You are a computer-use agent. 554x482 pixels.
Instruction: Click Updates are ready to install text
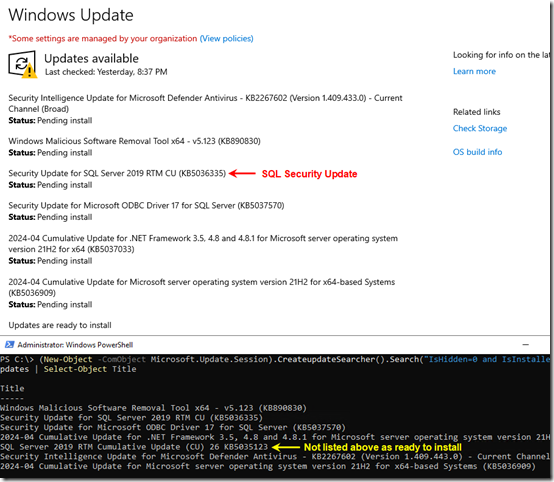(x=60, y=325)
